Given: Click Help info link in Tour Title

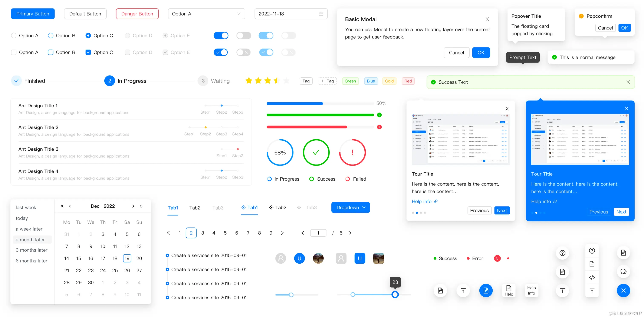Looking at the screenshot, I should [423, 201].
